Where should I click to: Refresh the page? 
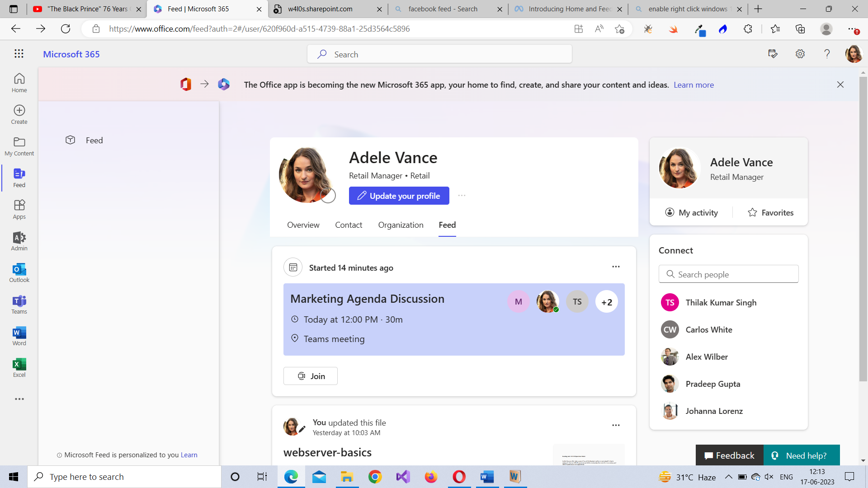66,29
